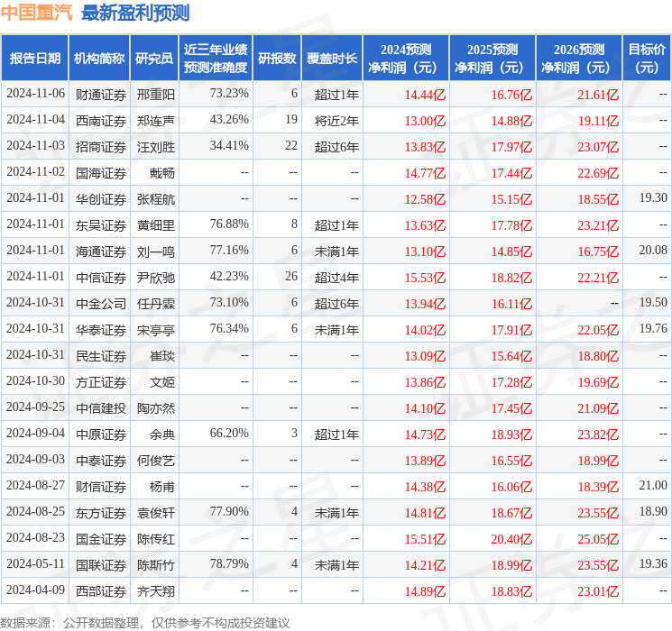Click the 研报数 column header

click(277, 59)
